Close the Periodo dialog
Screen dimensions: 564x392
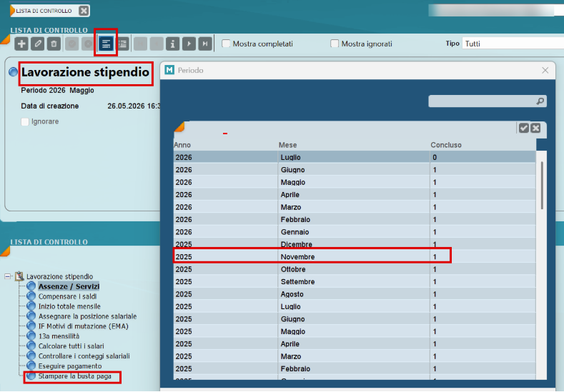pos(545,71)
